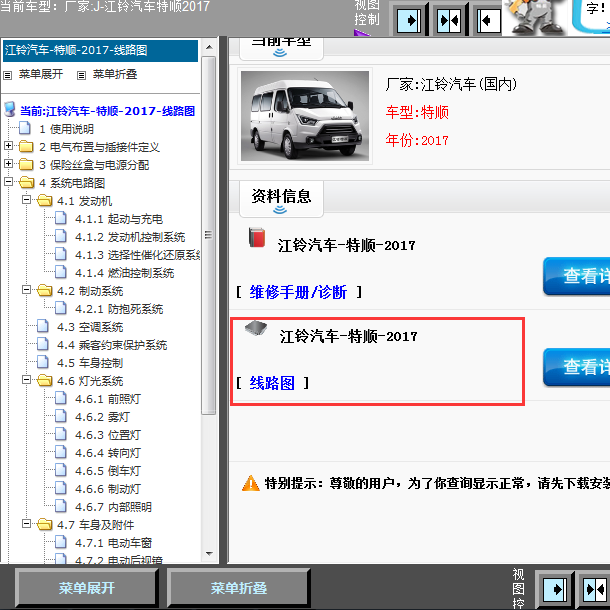Open 4.7.1 电动车窗
Screen dimensions: 610x610
coord(113,542)
